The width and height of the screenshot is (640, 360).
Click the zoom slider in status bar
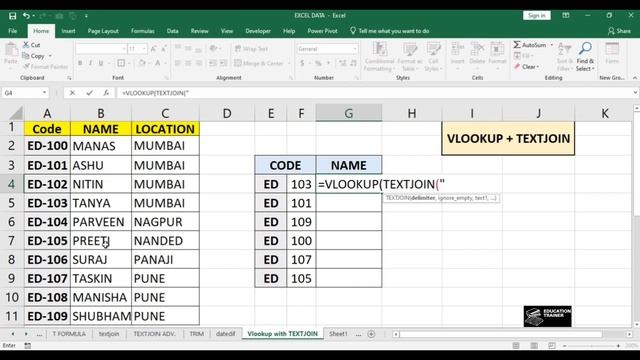pyautogui.click(x=591, y=346)
